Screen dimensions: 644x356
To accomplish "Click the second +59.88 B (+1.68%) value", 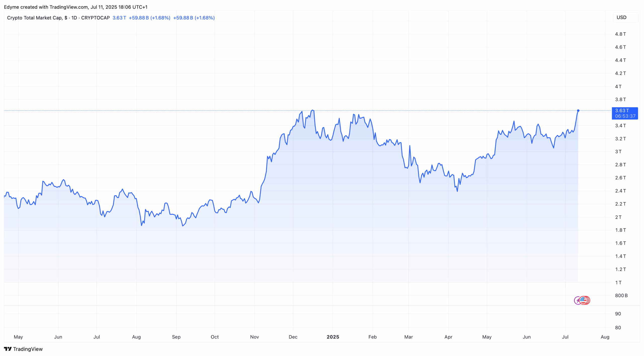I will click(x=194, y=18).
